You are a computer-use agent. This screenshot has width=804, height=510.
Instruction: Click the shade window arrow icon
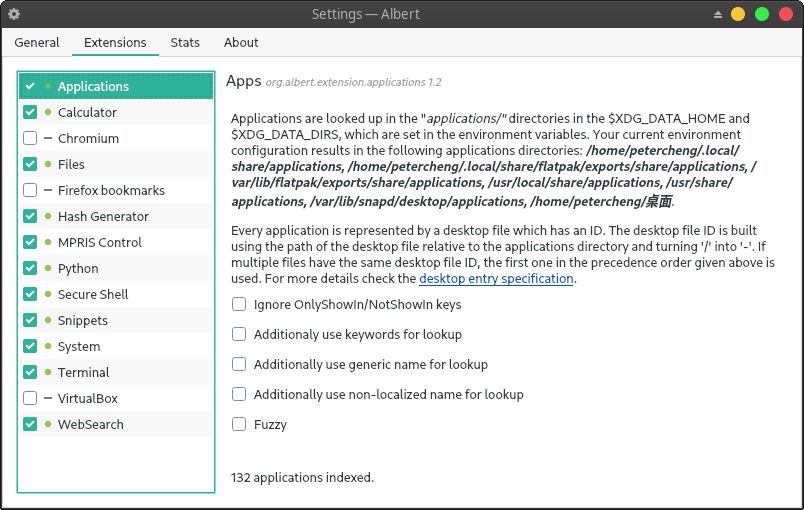click(x=718, y=14)
